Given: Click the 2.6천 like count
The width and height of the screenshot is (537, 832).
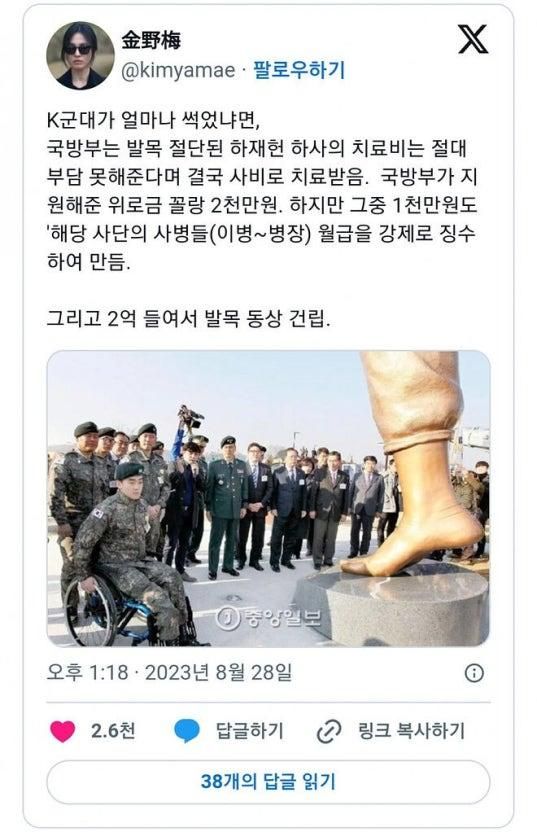Looking at the screenshot, I should click(x=113, y=731).
